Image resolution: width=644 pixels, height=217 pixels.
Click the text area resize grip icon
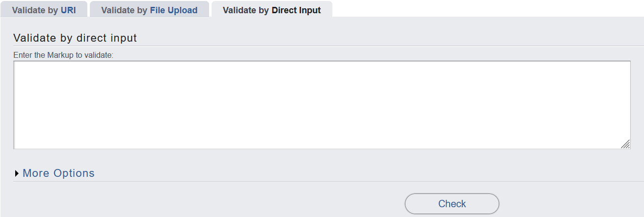click(625, 144)
